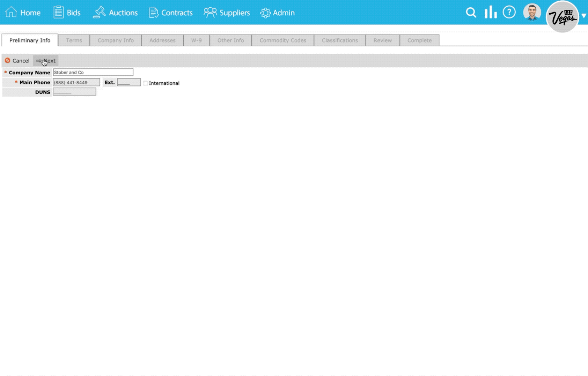The height and width of the screenshot is (376, 588).
Task: Open Bids clipboard icon
Action: 58,12
